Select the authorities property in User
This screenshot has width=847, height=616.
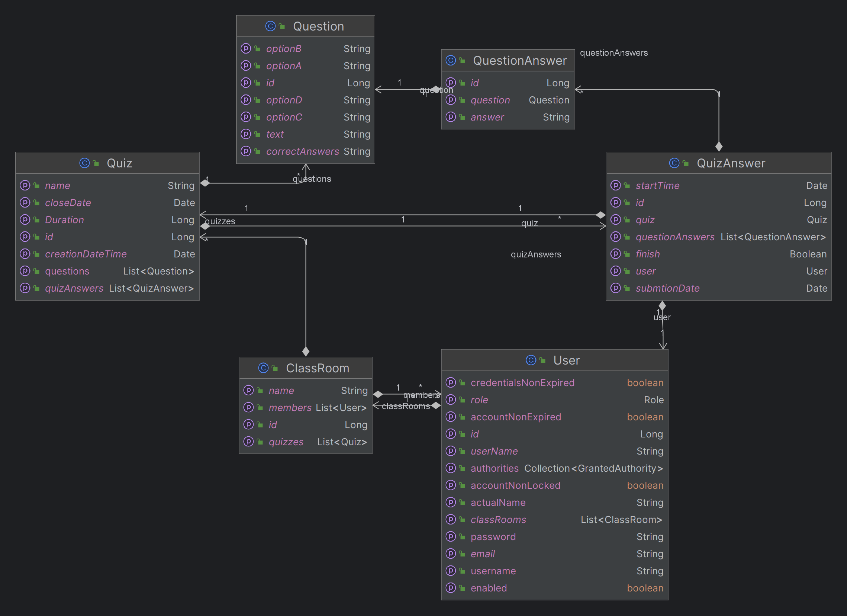tap(495, 468)
